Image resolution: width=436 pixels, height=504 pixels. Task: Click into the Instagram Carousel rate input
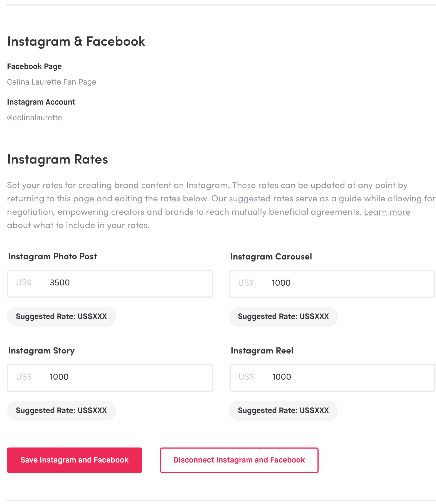(345, 283)
